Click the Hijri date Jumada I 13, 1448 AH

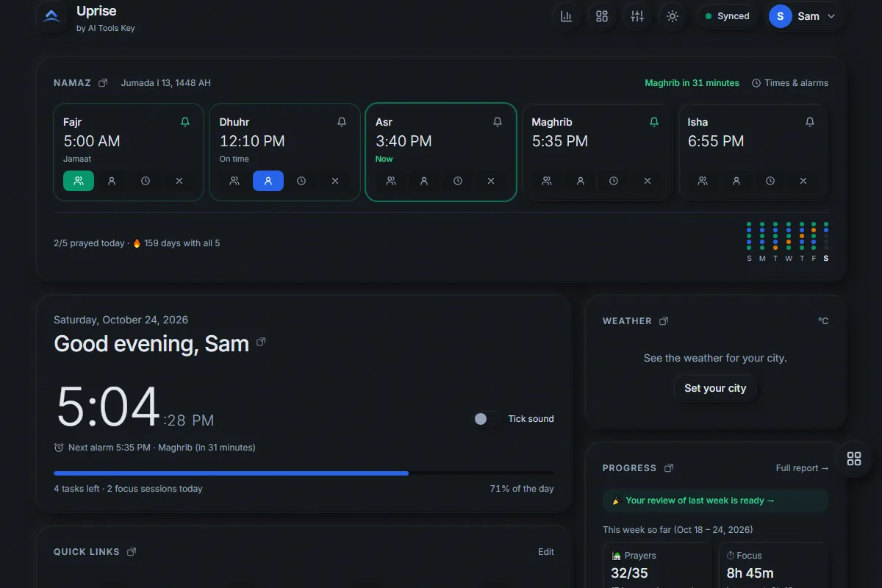point(166,83)
